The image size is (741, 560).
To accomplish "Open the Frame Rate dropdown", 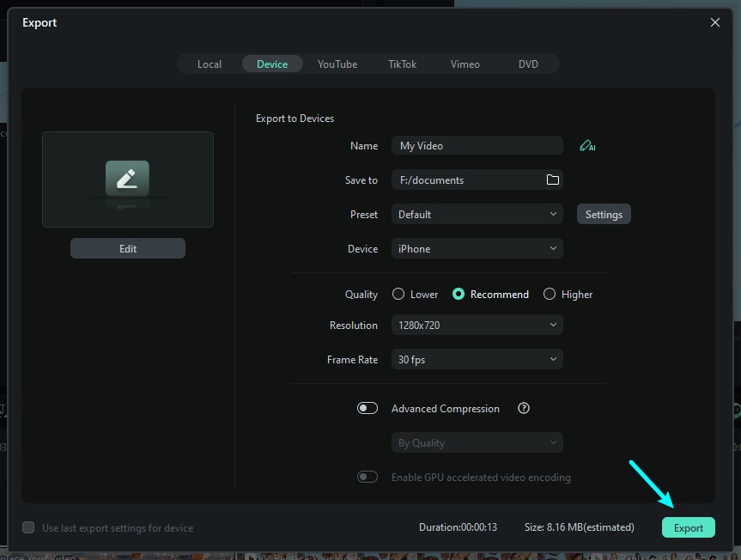I will [x=477, y=359].
